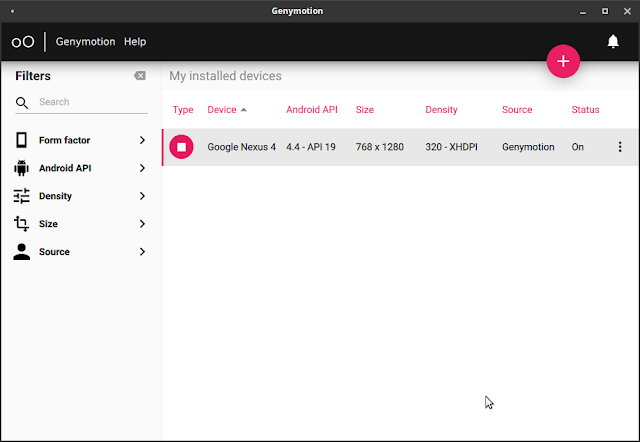Image resolution: width=640 pixels, height=442 pixels.
Task: Sort by Status column header
Action: point(585,110)
